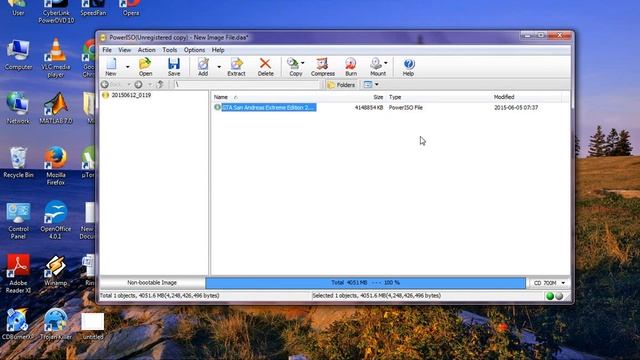Click the Copy disc toolbar icon
The width and height of the screenshot is (640, 360).
(294, 67)
